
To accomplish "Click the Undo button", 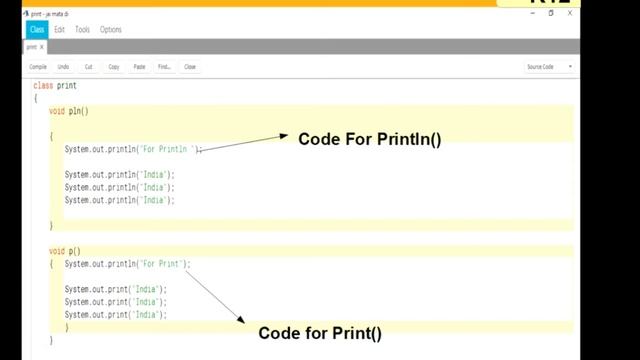I will [63, 67].
